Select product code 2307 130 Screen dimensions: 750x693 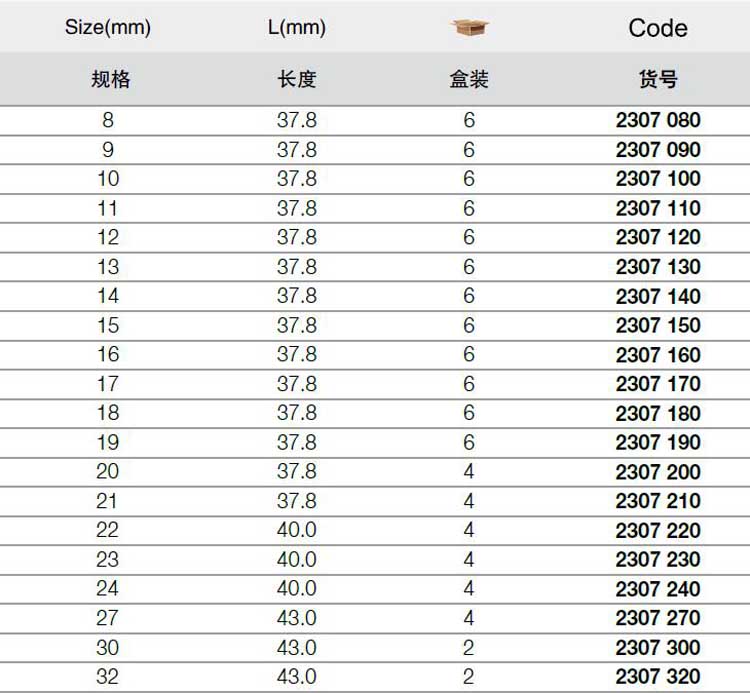[658, 267]
